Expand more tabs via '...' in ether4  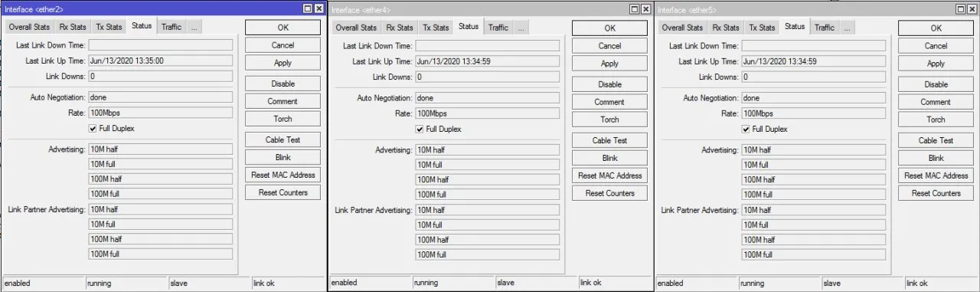point(521,28)
